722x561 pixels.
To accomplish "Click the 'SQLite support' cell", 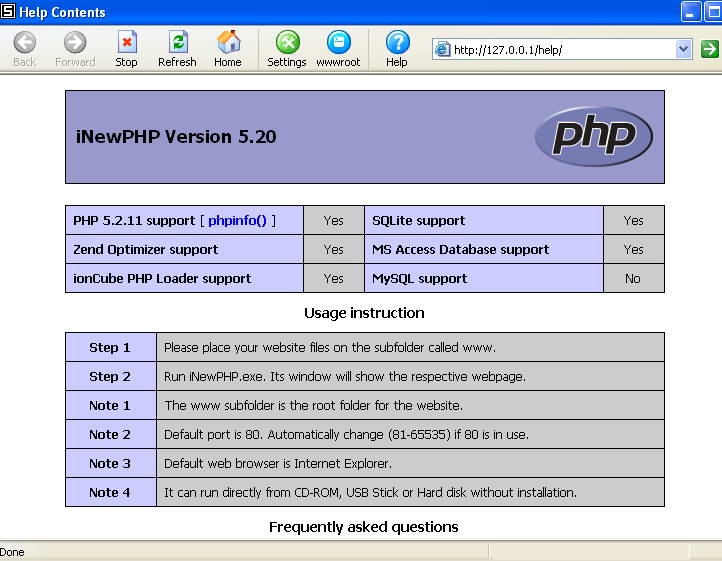I will (x=483, y=220).
